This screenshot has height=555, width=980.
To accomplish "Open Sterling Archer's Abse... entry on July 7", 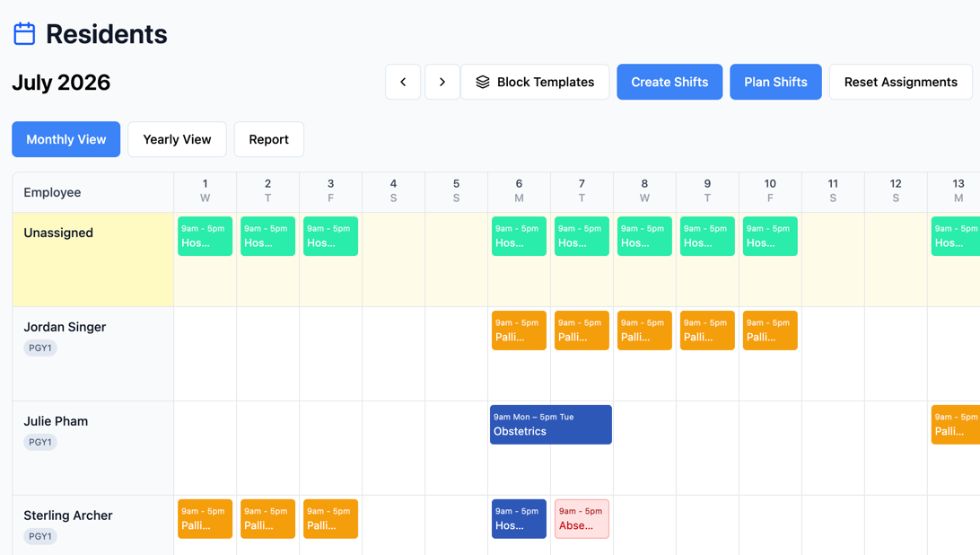I will pyautogui.click(x=582, y=519).
